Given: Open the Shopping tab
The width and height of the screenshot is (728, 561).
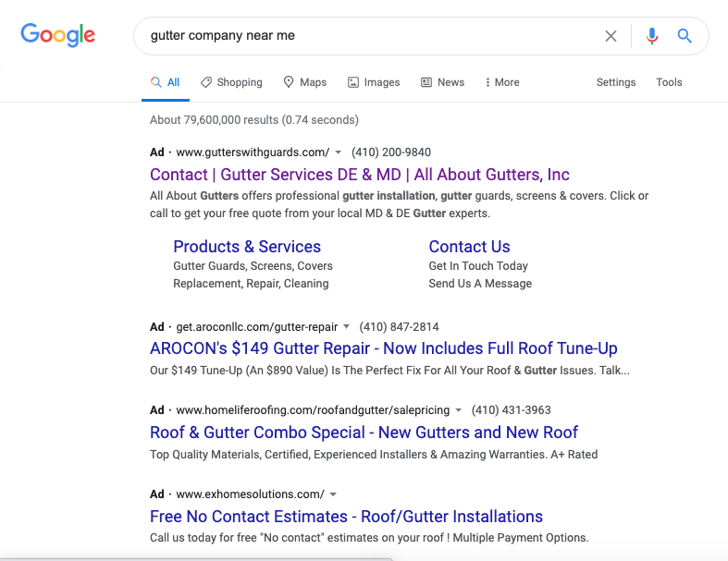Looking at the screenshot, I should coord(231,82).
